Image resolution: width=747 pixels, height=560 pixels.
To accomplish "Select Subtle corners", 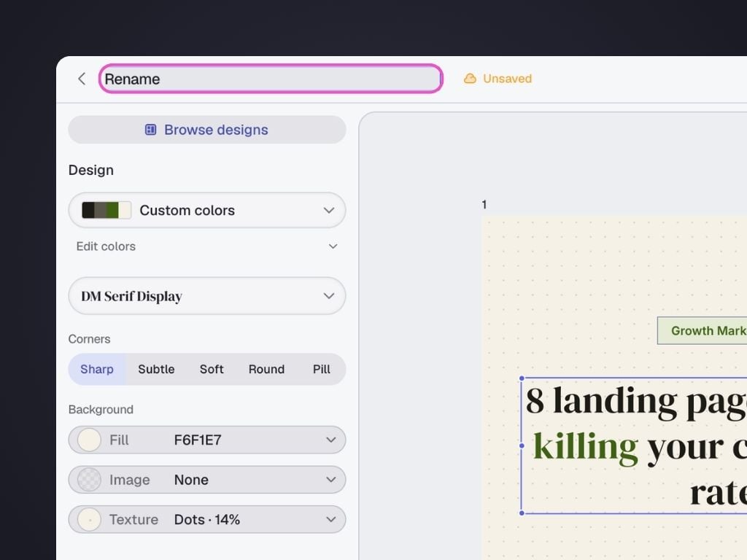I will pyautogui.click(x=156, y=369).
